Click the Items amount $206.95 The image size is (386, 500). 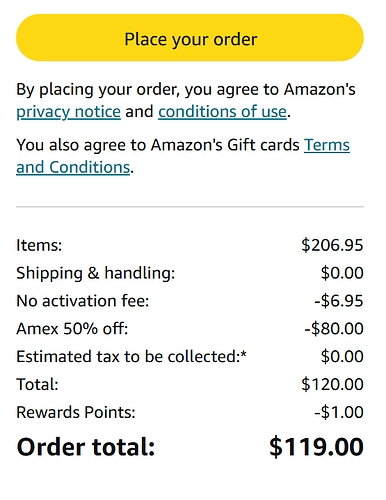332,245
